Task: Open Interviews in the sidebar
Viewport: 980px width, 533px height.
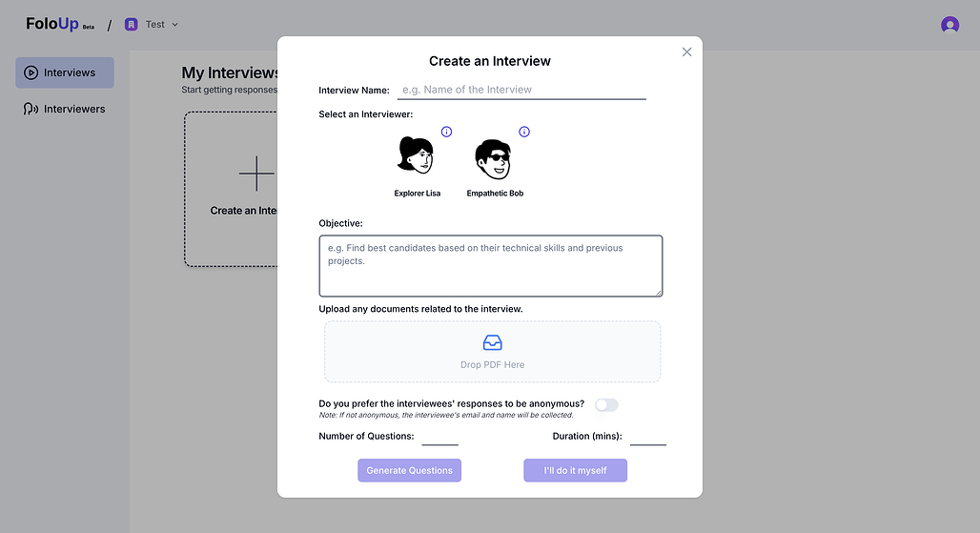Action: (x=65, y=72)
